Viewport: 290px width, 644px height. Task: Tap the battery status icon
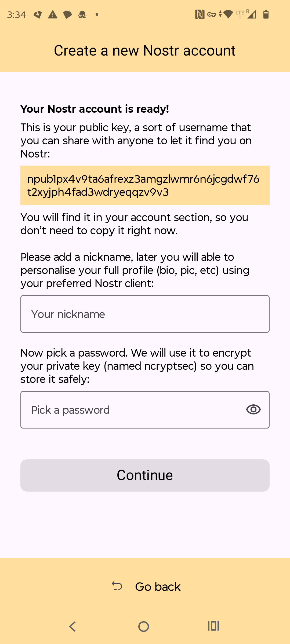point(266,14)
